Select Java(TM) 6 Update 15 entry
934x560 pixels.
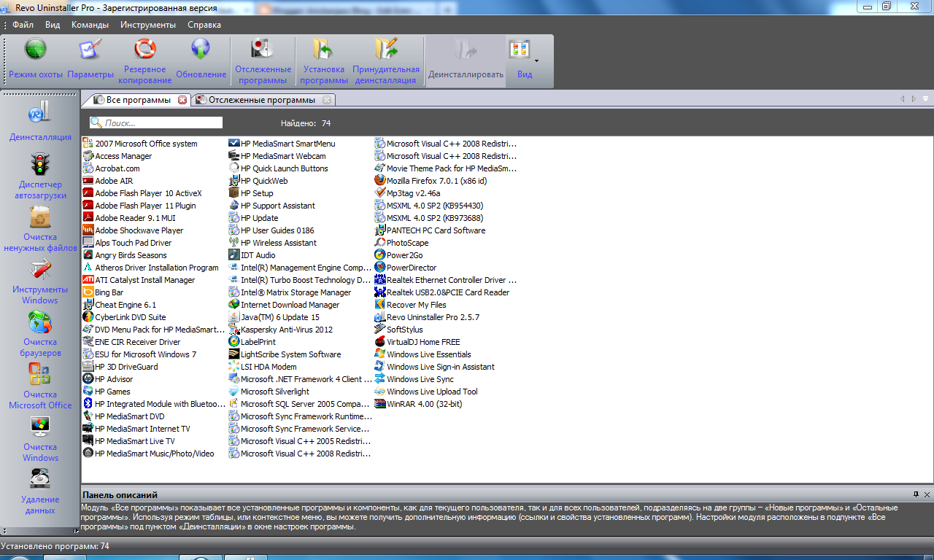pyautogui.click(x=274, y=317)
